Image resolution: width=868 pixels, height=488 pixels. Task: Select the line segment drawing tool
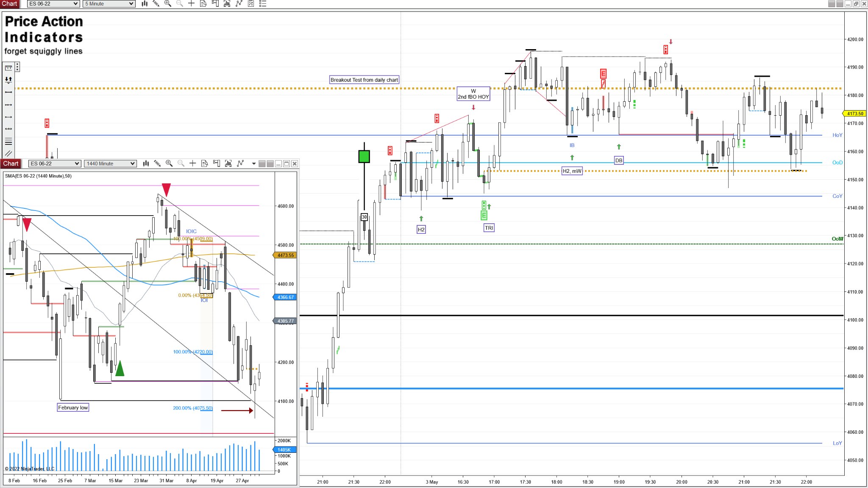(8, 92)
